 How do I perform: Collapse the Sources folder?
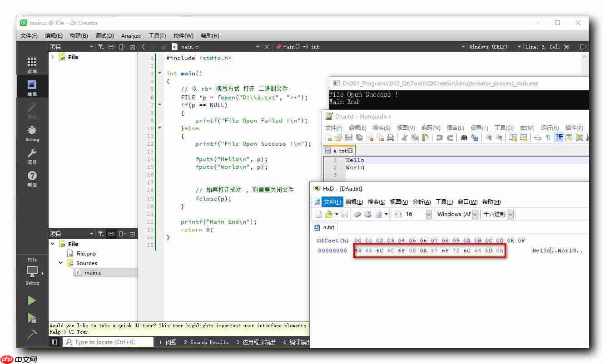[61, 263]
